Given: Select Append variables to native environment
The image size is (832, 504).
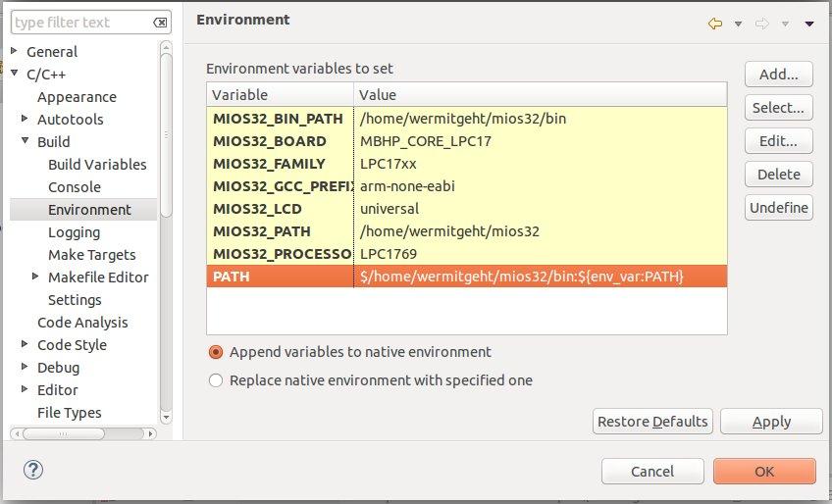Looking at the screenshot, I should [x=216, y=352].
